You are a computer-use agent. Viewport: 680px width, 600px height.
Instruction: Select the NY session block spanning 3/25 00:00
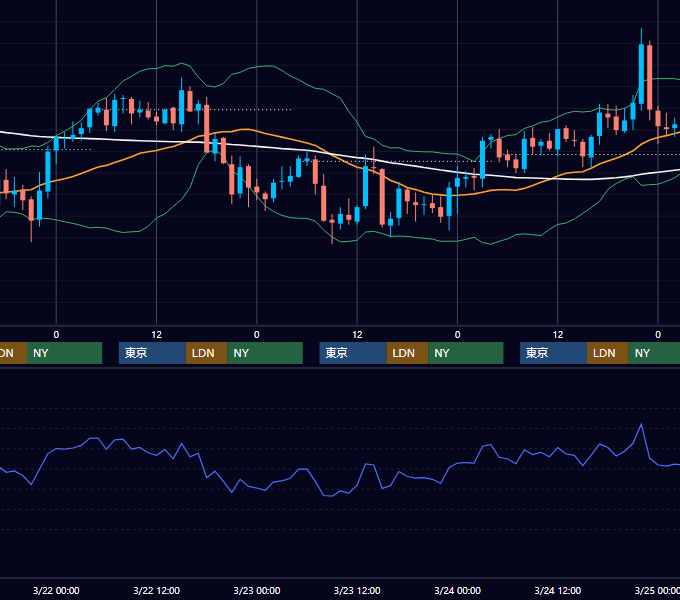tap(654, 353)
